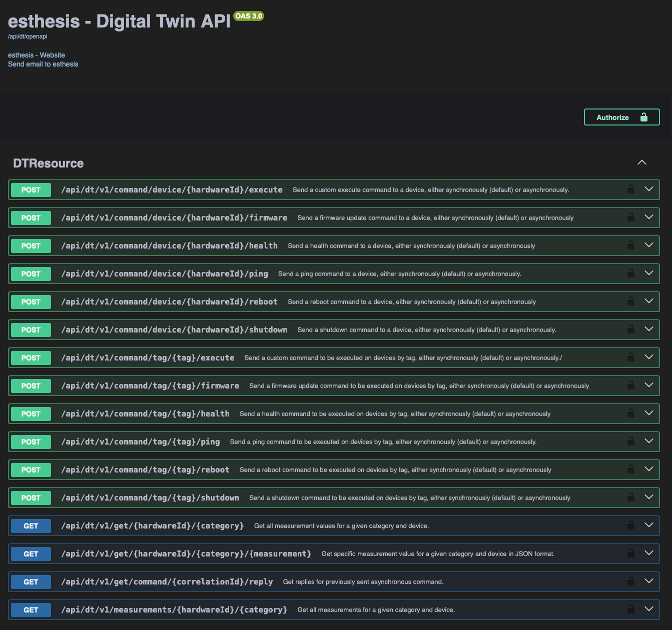The image size is (672, 630).
Task: Click lock icon on device shutdown endpoint
Action: click(631, 329)
